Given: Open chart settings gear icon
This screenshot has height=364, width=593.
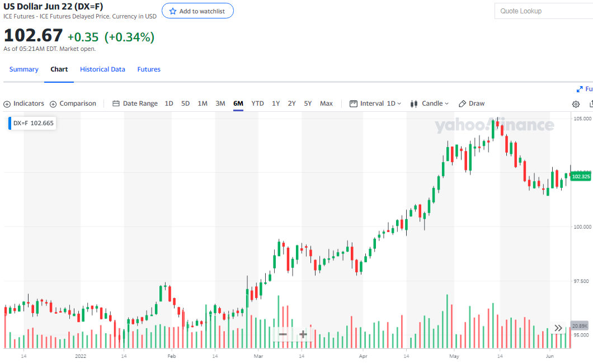Looking at the screenshot, I should click(576, 105).
